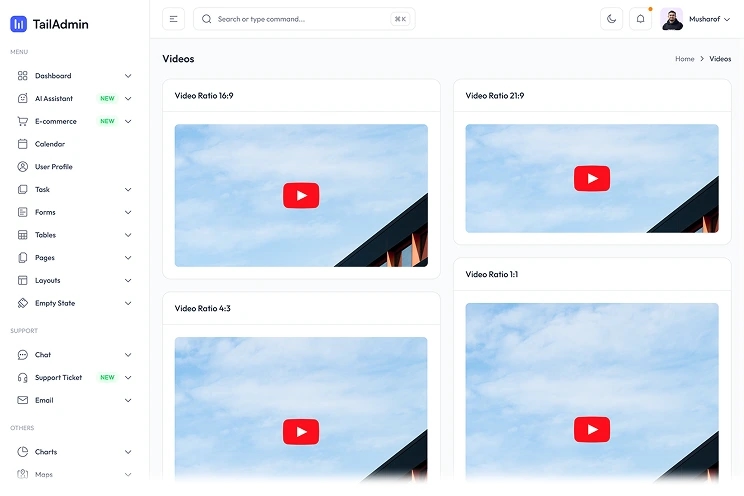Click the AI Assistant NEW badge
This screenshot has width=744, height=496.
107,99
